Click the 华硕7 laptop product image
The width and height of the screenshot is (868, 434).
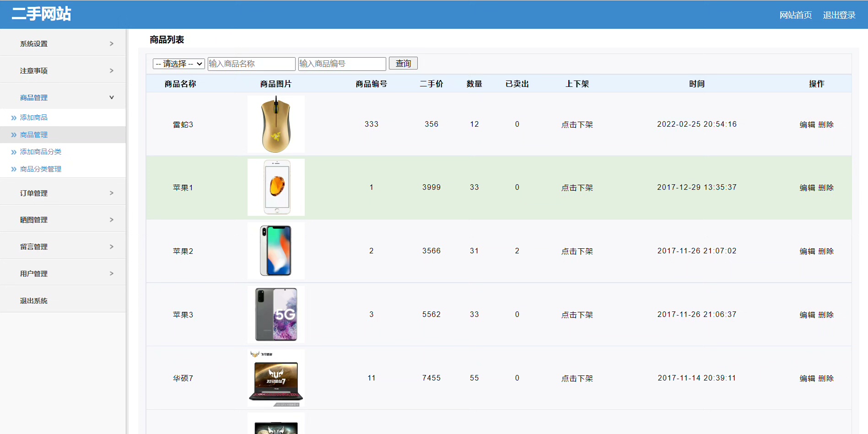tap(276, 378)
